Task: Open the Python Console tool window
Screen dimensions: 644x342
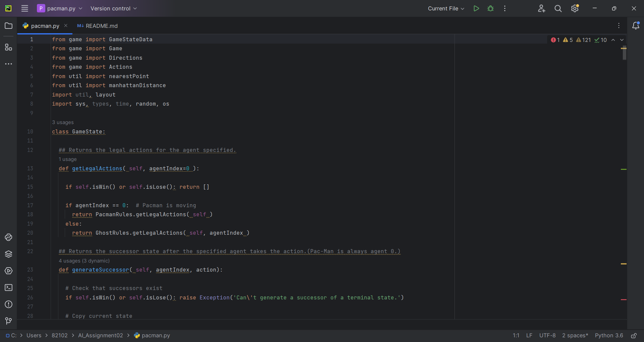Action: pyautogui.click(x=9, y=237)
